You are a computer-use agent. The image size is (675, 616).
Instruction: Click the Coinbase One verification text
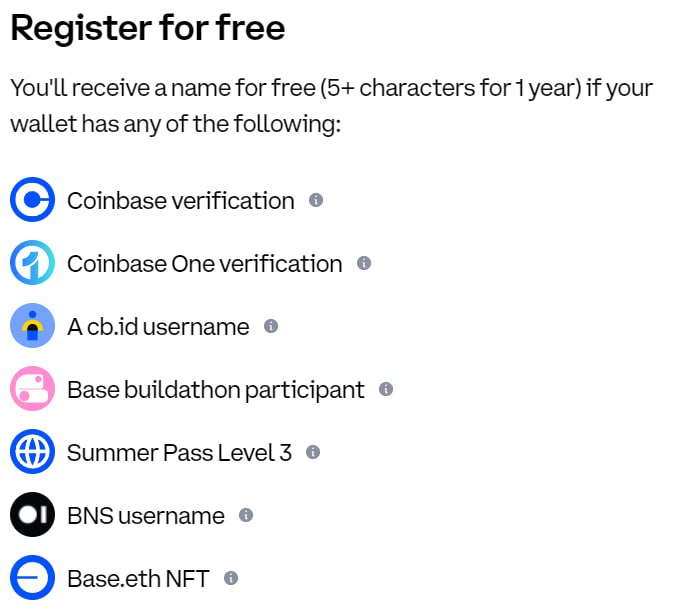[x=205, y=263]
